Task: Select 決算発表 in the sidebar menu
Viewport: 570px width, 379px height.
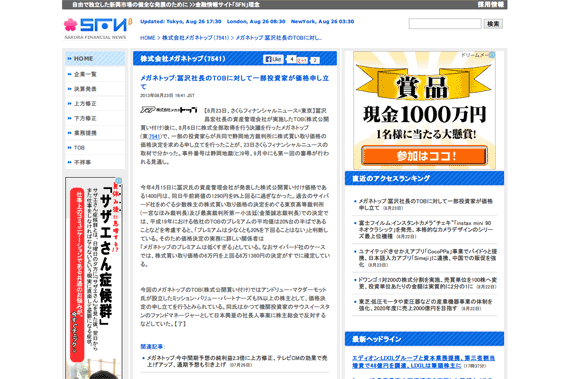Action: tap(95, 89)
